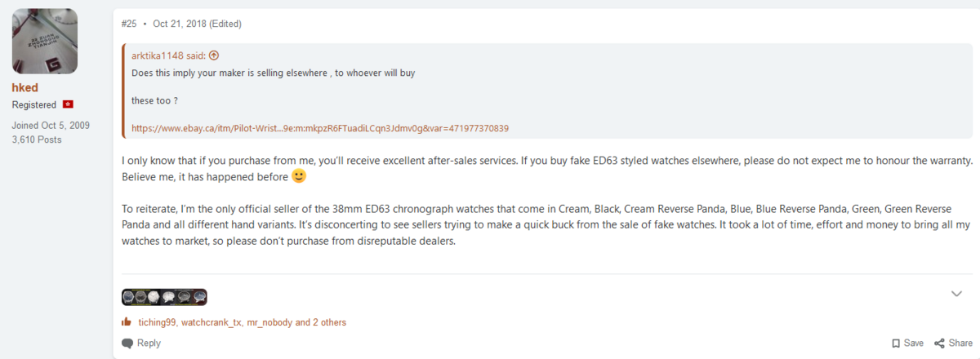Click the Save bookmark icon
The width and height of the screenshot is (980, 359).
coord(896,343)
